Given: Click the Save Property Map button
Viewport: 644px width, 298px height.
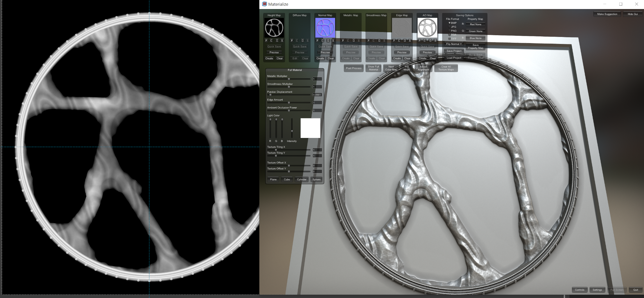Looking at the screenshot, I should [476, 47].
